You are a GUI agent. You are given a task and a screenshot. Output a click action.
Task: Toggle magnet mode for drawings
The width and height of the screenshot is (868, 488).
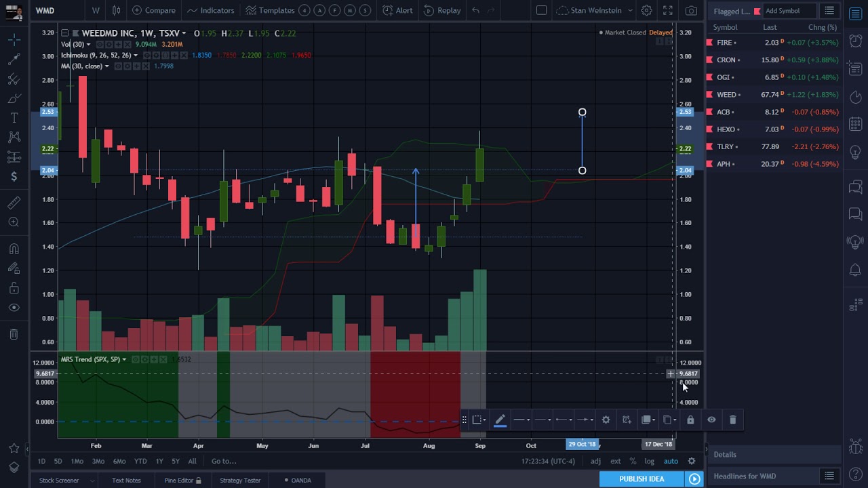(14, 249)
